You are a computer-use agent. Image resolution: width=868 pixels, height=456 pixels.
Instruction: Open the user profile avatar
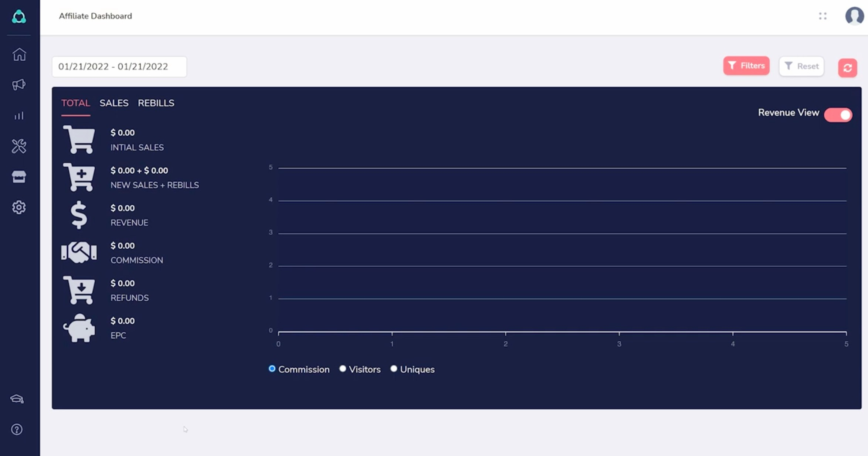[854, 16]
